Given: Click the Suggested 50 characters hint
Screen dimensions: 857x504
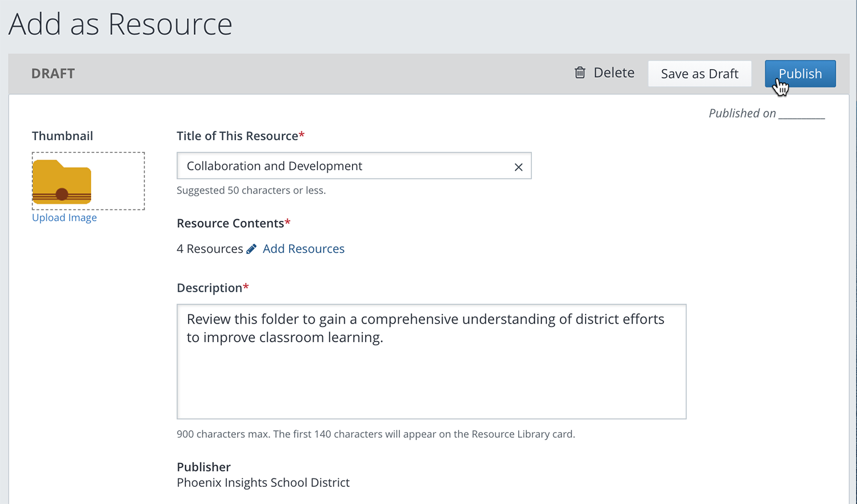Looking at the screenshot, I should coord(251,190).
